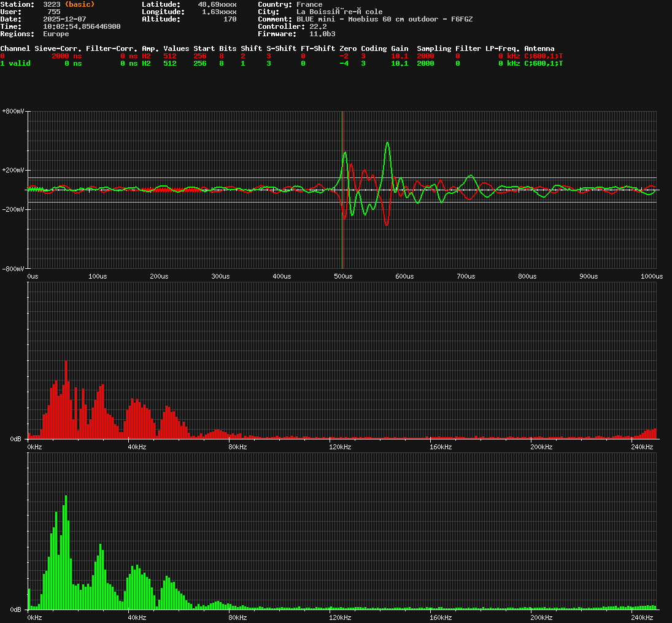Select the orange (basic) station label

(80, 4)
